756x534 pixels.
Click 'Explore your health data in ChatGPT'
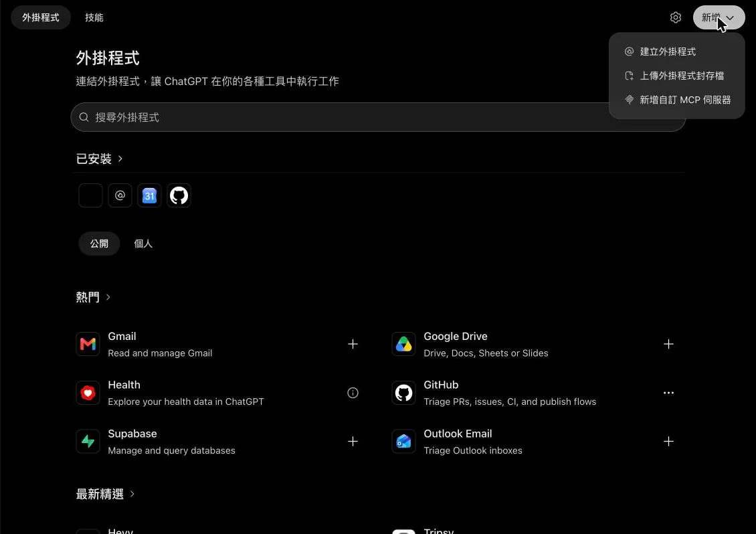(x=185, y=402)
